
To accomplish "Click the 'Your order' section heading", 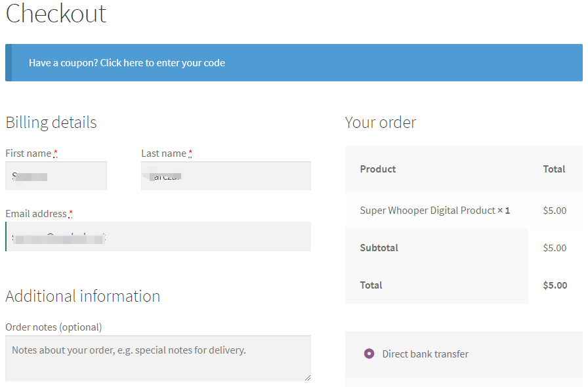I will [381, 123].
